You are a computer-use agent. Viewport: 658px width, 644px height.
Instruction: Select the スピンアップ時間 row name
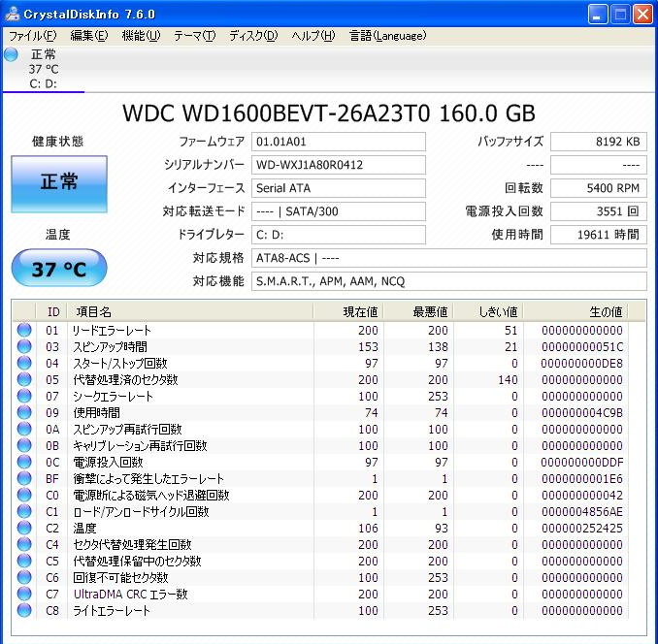pyautogui.click(x=110, y=347)
